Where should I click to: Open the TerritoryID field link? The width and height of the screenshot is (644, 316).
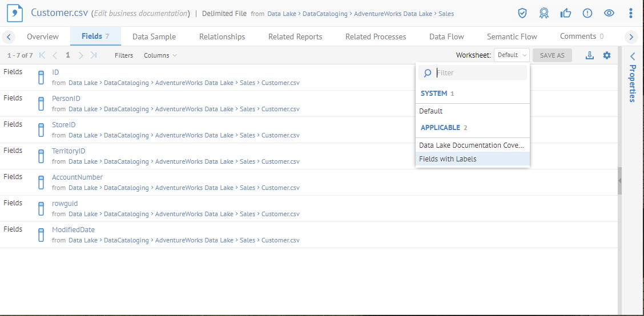tap(69, 151)
